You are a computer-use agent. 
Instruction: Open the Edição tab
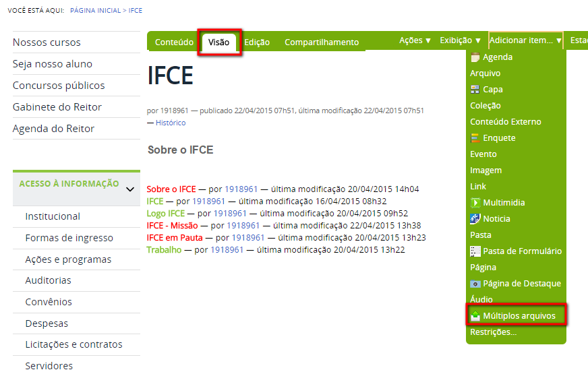[x=257, y=42]
